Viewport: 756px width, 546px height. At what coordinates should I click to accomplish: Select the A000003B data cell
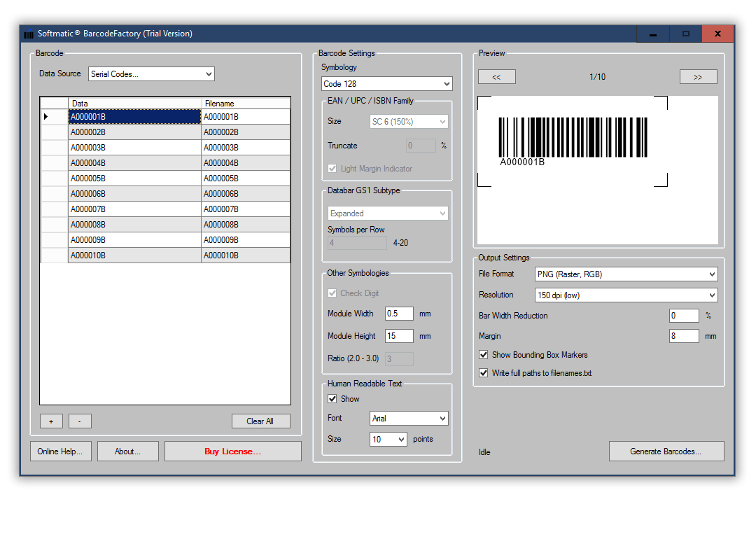[134, 148]
